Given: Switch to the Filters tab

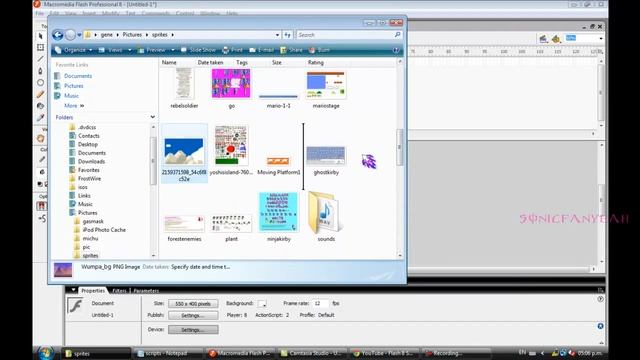Looking at the screenshot, I should (x=119, y=291).
